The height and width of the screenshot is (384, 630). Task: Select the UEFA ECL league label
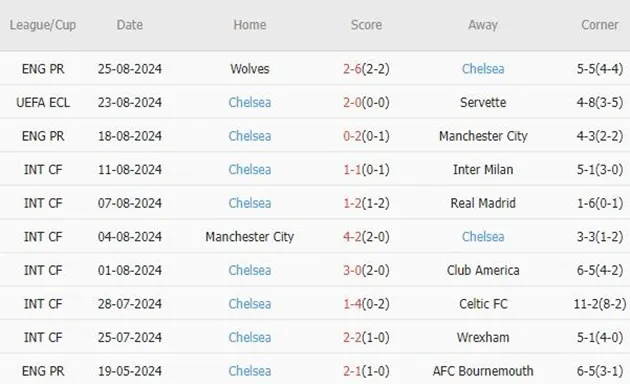coord(43,102)
